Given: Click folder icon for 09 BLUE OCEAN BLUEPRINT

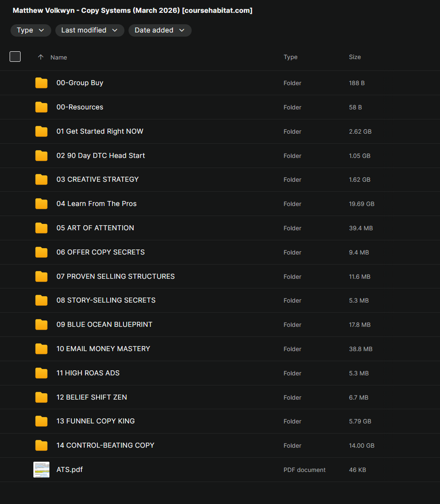Looking at the screenshot, I should [42, 325].
